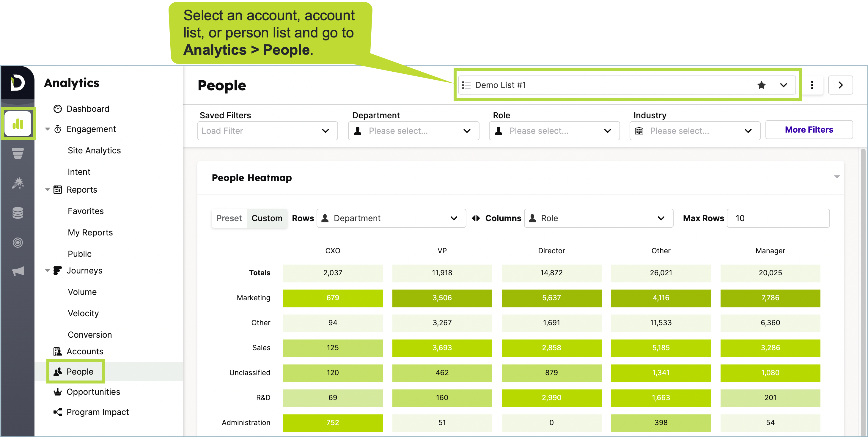Image resolution: width=868 pixels, height=437 pixels.
Task: Click the swap rows and columns icon
Action: point(476,218)
